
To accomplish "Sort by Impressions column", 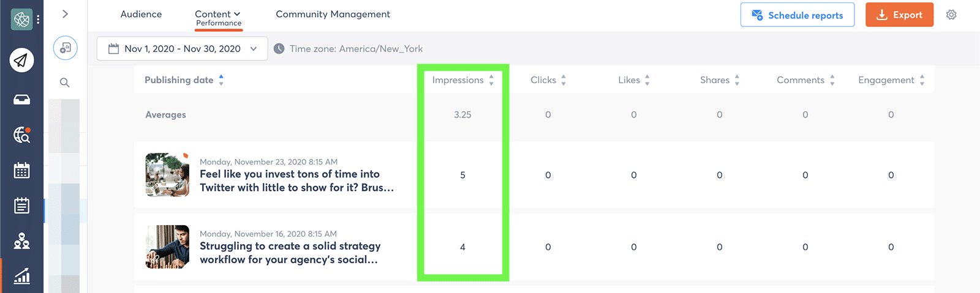I will [463, 80].
